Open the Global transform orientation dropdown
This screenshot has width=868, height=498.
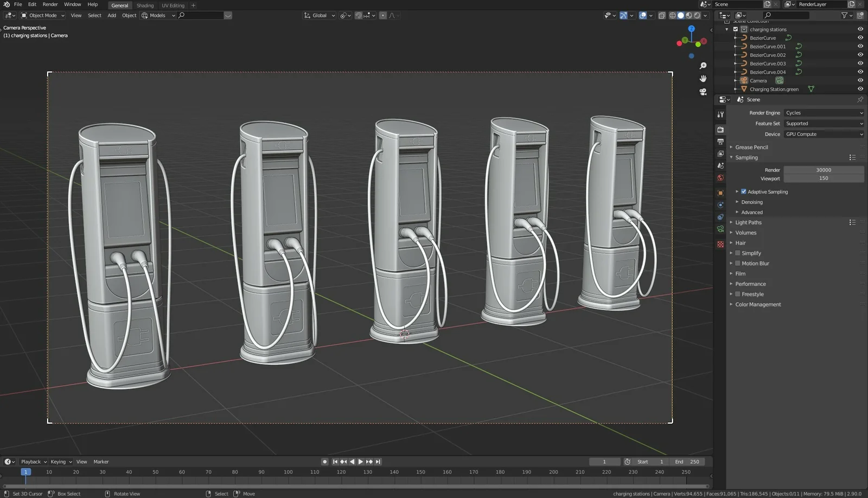(320, 15)
